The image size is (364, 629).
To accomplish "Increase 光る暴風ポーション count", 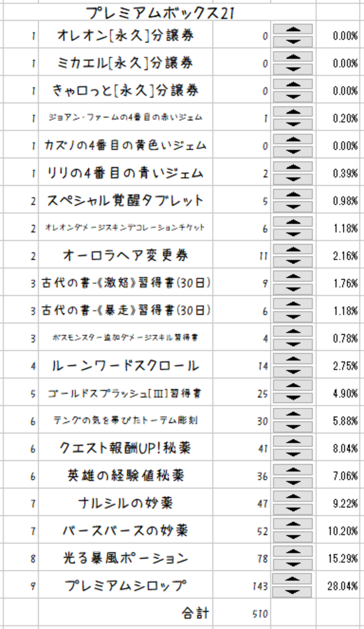I will click(293, 552).
